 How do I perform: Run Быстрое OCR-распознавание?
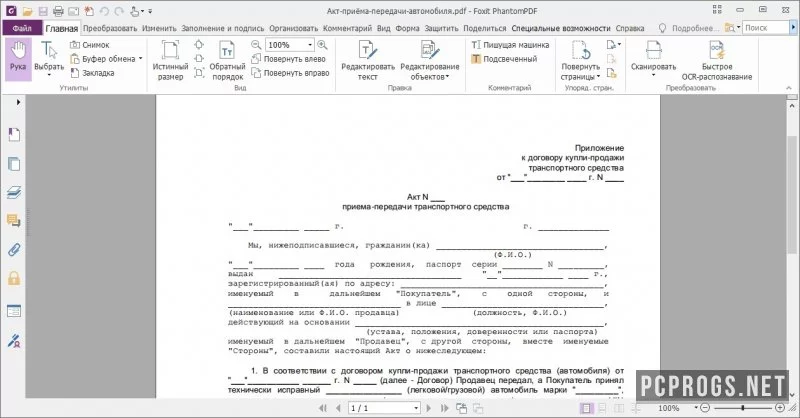[x=717, y=60]
